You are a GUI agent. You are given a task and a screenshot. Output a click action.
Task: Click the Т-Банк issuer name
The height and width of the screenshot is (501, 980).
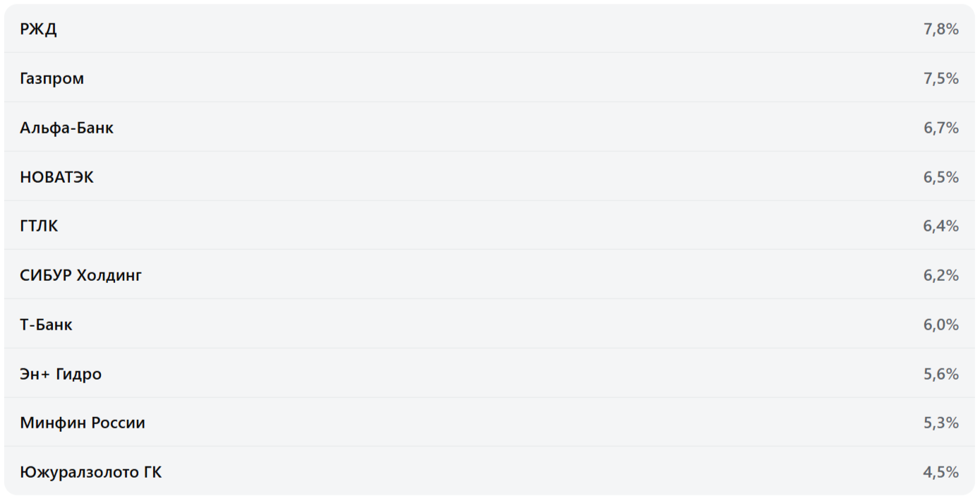point(46,325)
